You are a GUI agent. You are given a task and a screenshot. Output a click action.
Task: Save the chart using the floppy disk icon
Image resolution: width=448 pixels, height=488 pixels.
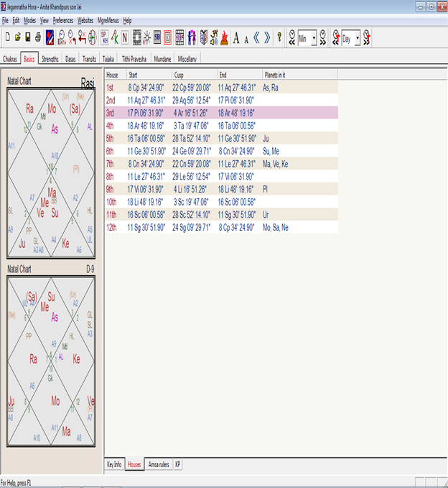pyautogui.click(x=27, y=36)
